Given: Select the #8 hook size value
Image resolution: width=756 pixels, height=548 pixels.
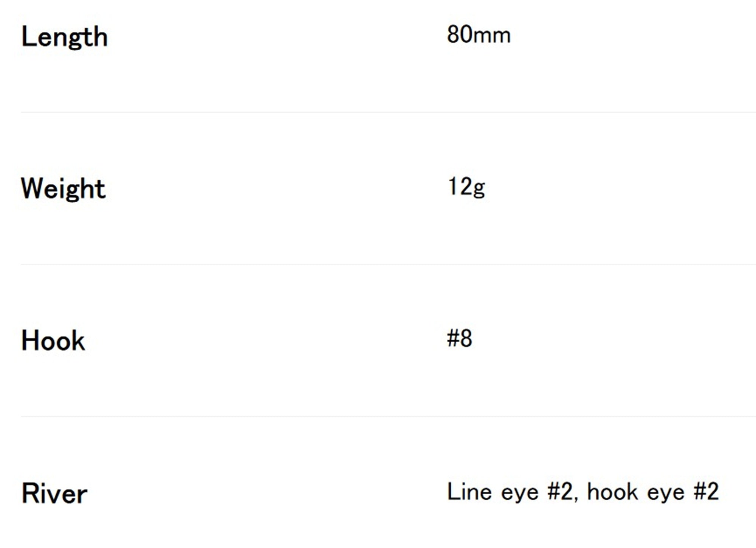Looking at the screenshot, I should [x=459, y=338].
